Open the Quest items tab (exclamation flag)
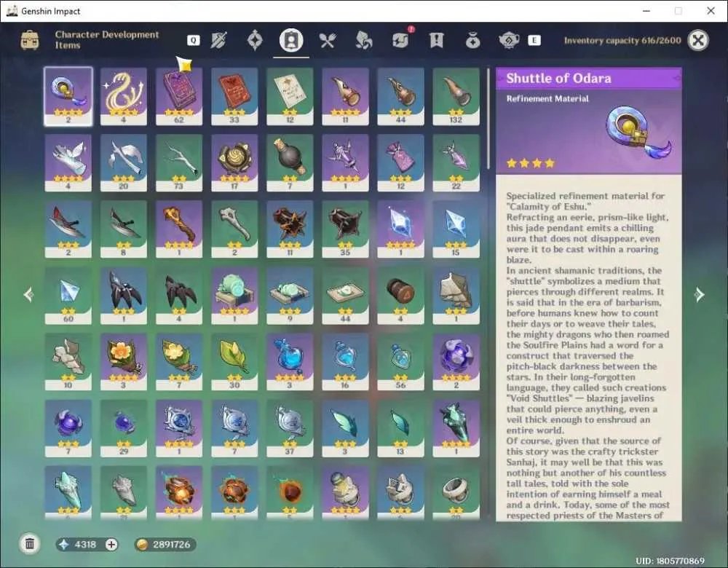This screenshot has width=728, height=568. point(436,40)
